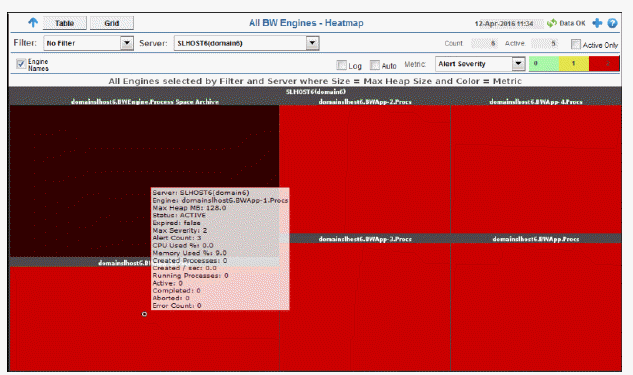This screenshot has width=633, height=375.
Task: Select the BWApp-4.Procs heatmap cell
Action: (x=536, y=170)
